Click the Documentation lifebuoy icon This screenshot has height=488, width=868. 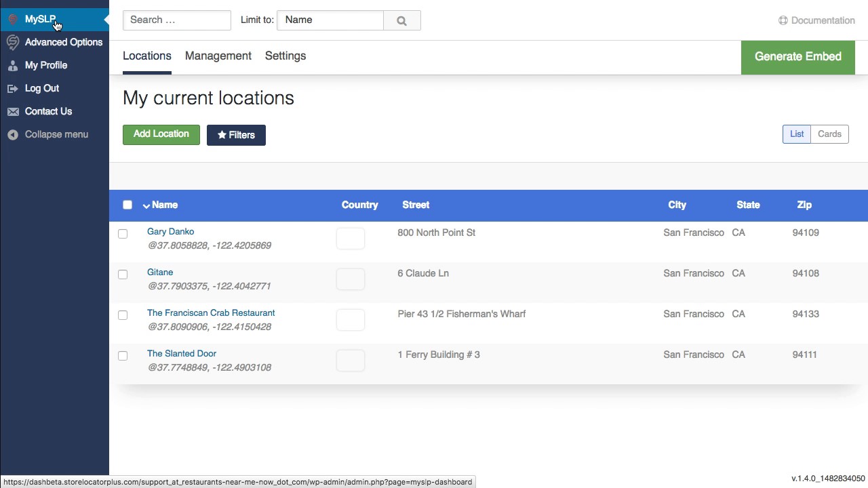click(x=783, y=20)
